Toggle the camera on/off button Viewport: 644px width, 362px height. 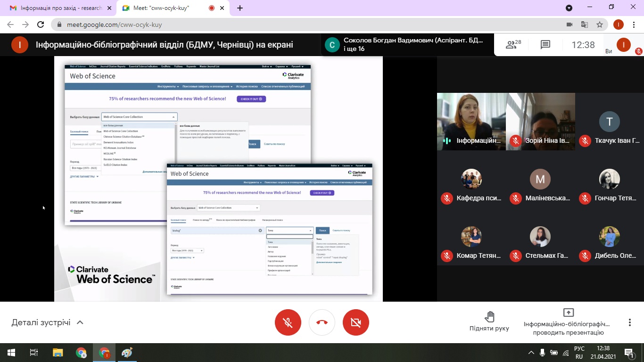[x=356, y=322]
